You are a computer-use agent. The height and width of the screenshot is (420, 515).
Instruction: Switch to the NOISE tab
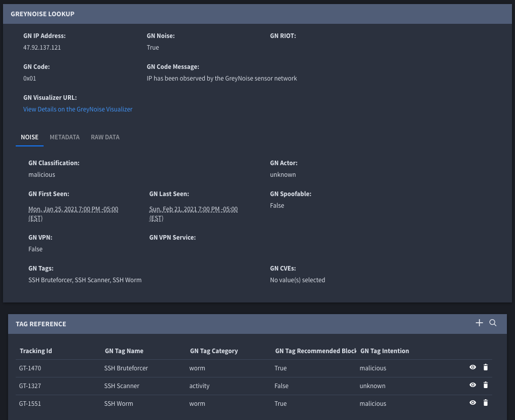[x=29, y=137]
